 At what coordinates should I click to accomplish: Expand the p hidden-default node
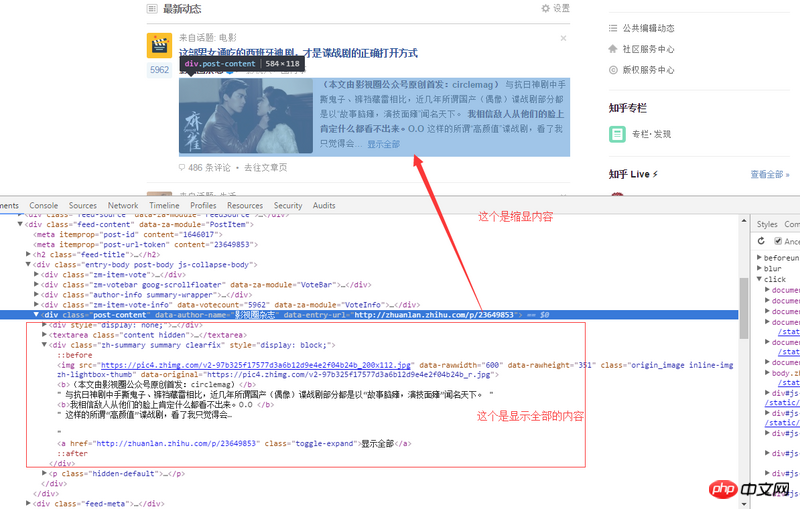tap(44, 473)
